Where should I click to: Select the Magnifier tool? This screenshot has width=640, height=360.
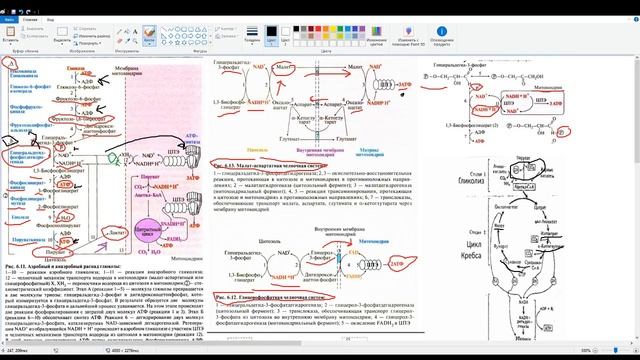[135, 41]
